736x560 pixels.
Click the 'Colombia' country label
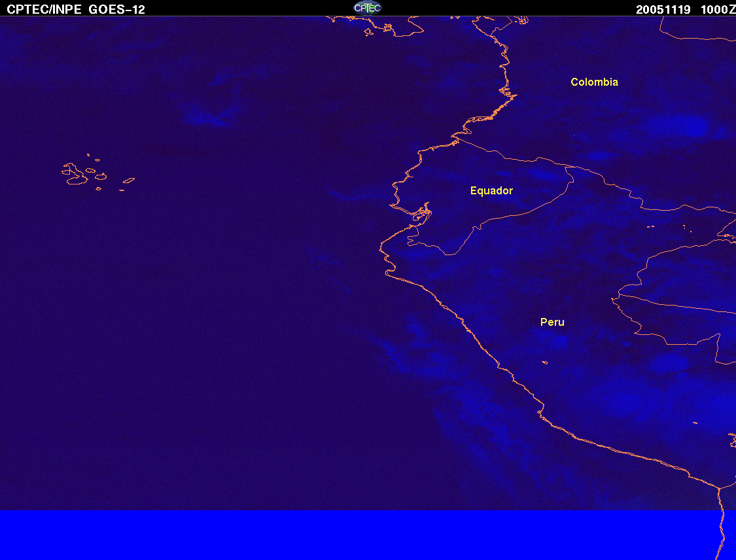tap(594, 82)
